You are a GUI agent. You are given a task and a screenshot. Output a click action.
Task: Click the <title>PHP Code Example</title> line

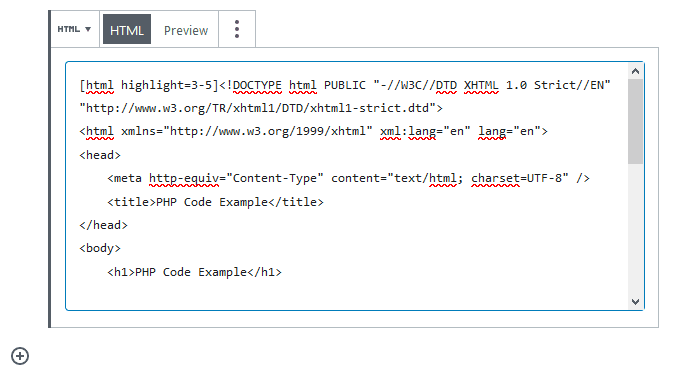pyautogui.click(x=215, y=202)
